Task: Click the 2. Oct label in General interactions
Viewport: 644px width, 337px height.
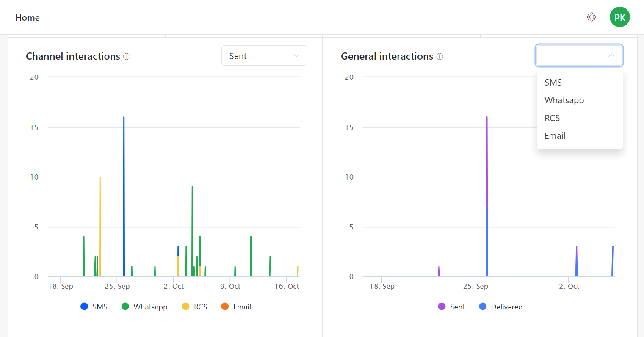Action: tap(569, 286)
